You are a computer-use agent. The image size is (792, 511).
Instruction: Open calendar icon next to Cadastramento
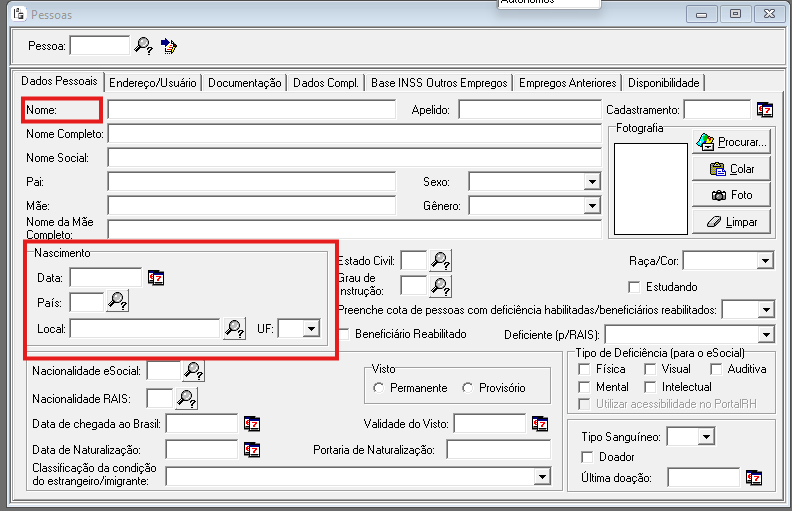(x=765, y=110)
